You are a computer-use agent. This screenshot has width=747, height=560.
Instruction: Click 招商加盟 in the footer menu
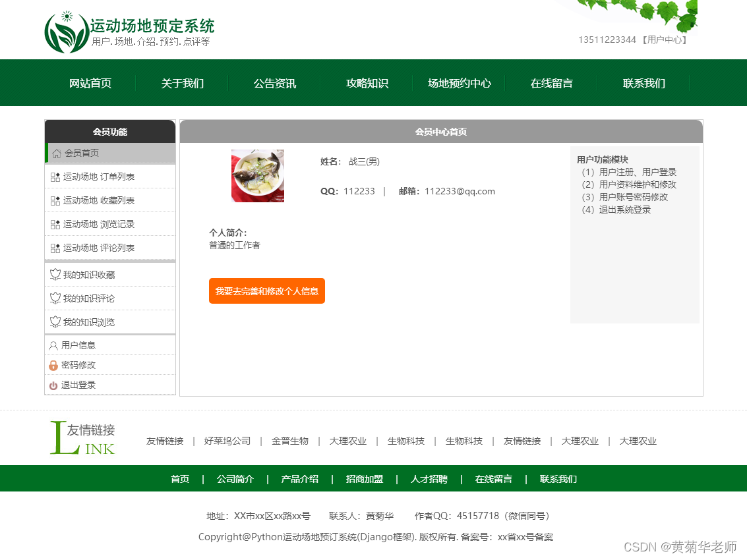tap(363, 479)
